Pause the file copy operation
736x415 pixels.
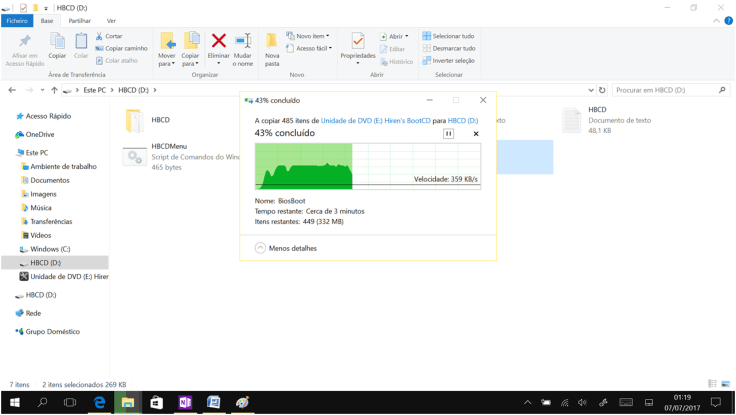point(448,134)
